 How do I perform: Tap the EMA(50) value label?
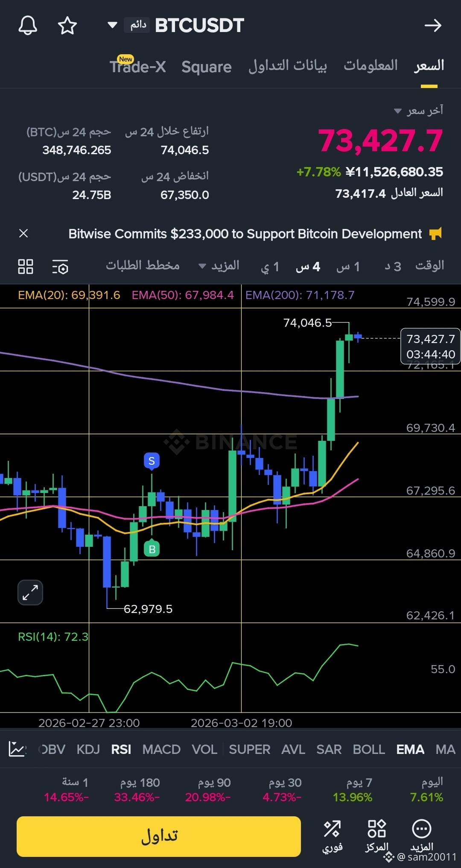(183, 295)
